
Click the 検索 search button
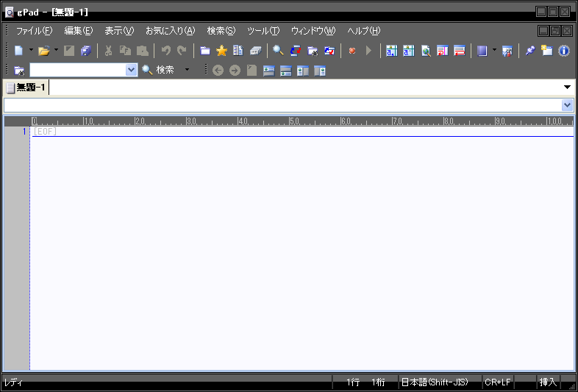tap(159, 70)
